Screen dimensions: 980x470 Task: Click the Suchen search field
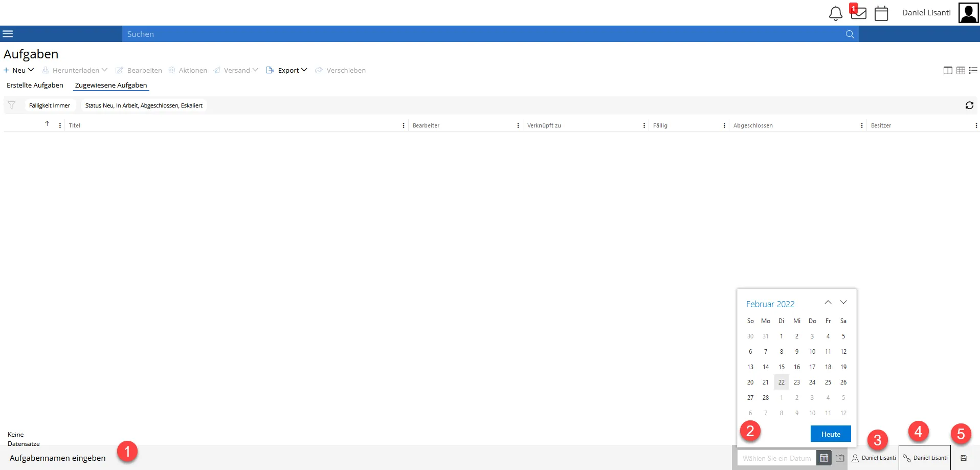point(483,34)
